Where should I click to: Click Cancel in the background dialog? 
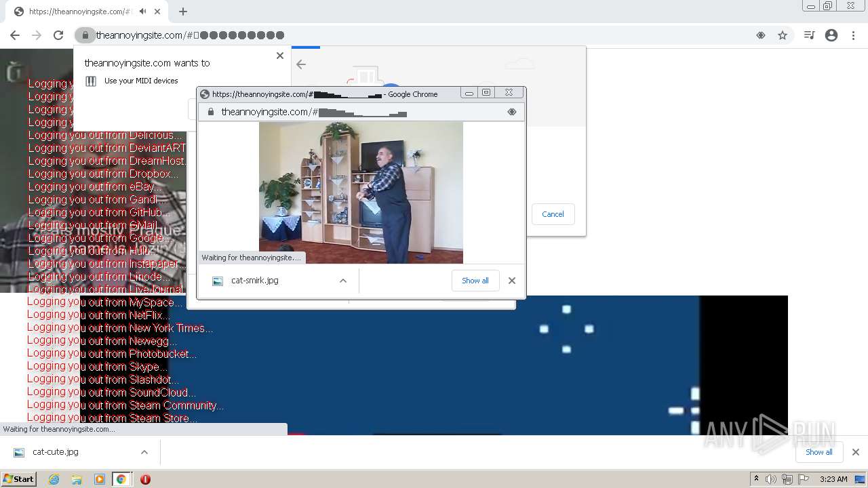553,214
